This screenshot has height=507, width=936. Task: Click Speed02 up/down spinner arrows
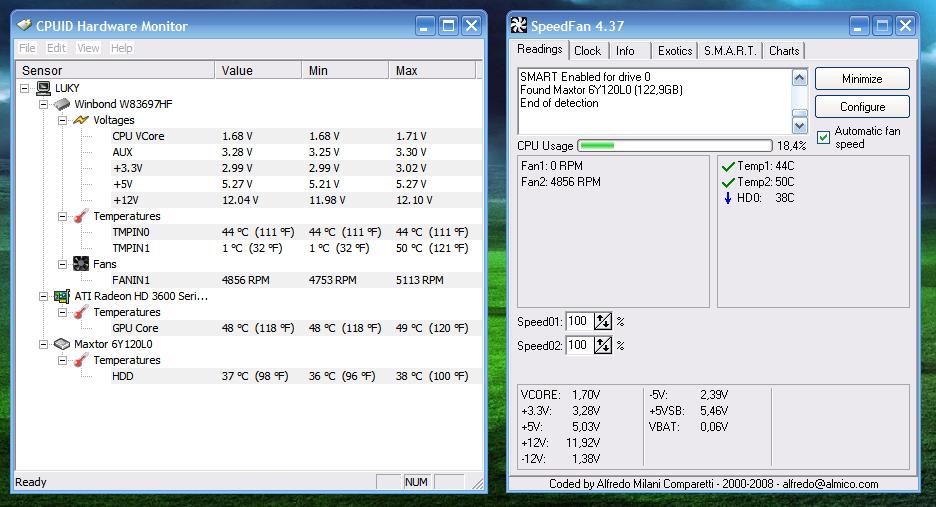[603, 345]
